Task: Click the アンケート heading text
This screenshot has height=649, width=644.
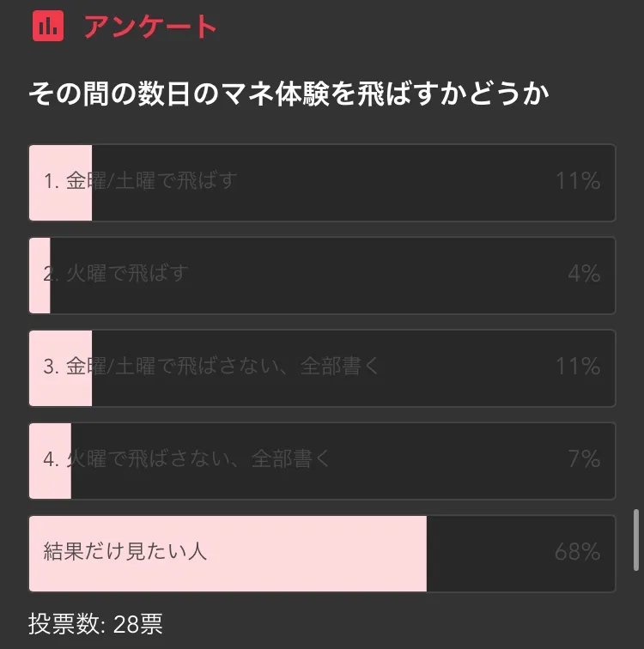Action: point(150,27)
